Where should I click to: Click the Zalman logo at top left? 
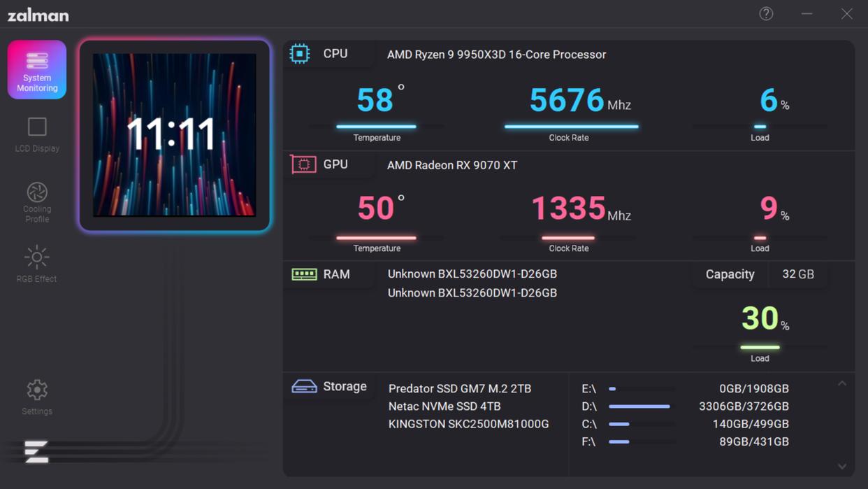coord(38,15)
